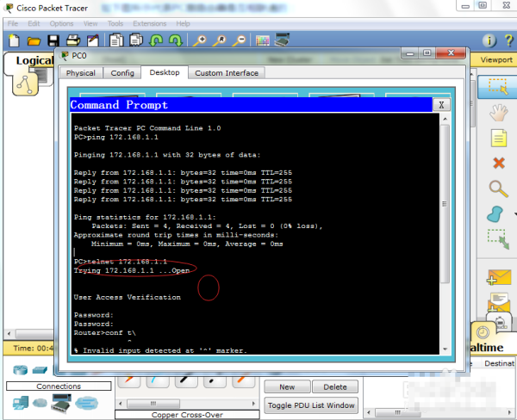Viewport: 517px width, 420px height.
Task: Click left arrow of connections scrollbar
Action: click(x=121, y=404)
